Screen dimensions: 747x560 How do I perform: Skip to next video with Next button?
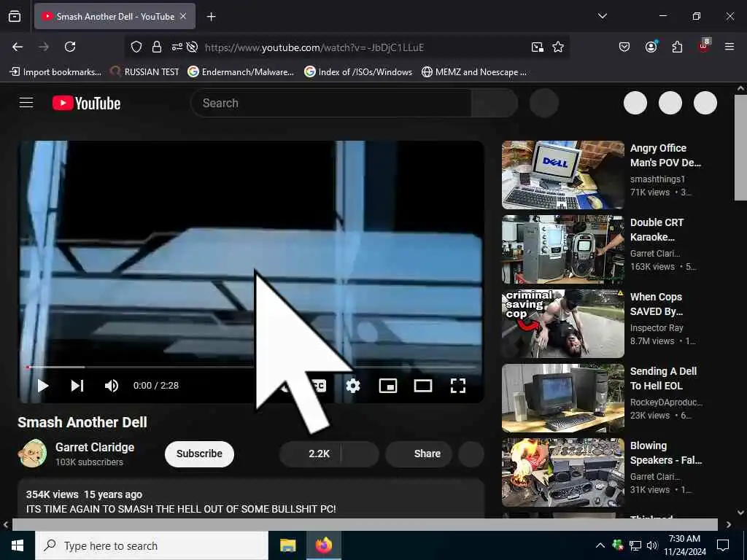pyautogui.click(x=77, y=386)
